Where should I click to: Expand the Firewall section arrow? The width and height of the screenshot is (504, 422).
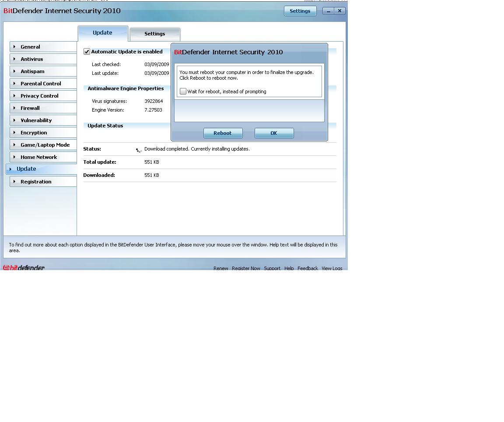click(x=14, y=108)
